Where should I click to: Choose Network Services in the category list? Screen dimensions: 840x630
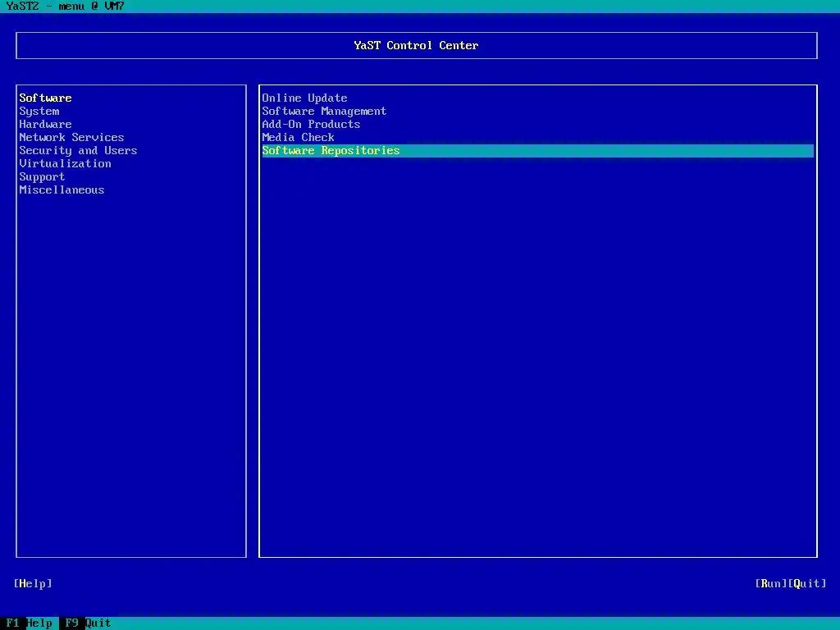pyautogui.click(x=72, y=138)
